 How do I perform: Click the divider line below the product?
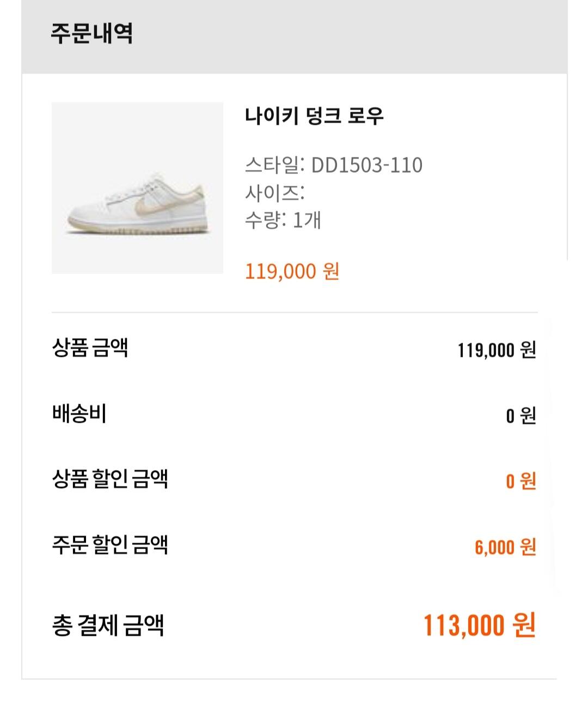point(294,313)
